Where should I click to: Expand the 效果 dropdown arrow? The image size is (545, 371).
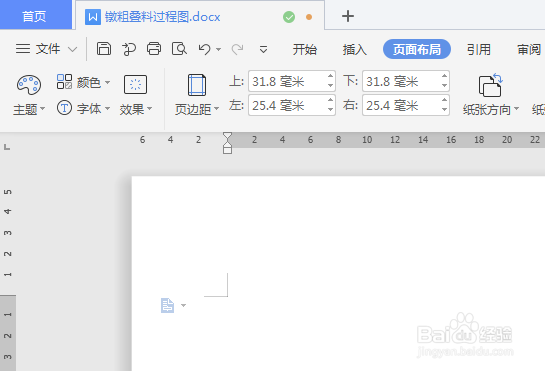click(149, 109)
